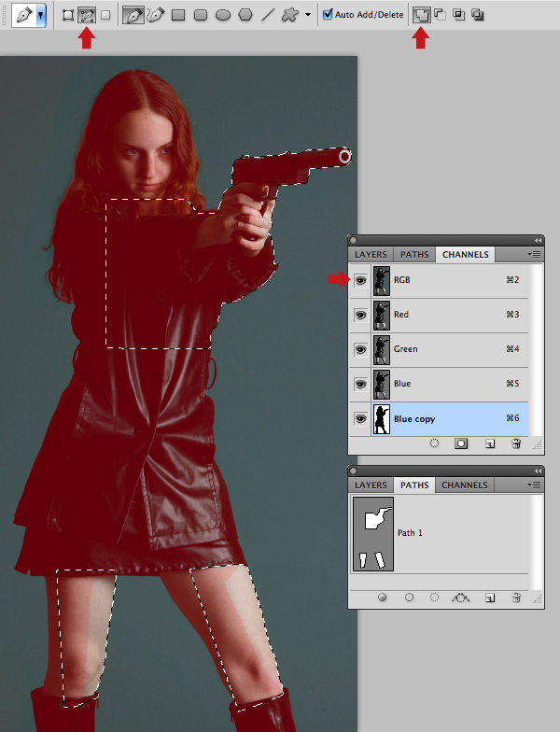Toggle visibility of the Green channel
560x732 pixels.
360,349
